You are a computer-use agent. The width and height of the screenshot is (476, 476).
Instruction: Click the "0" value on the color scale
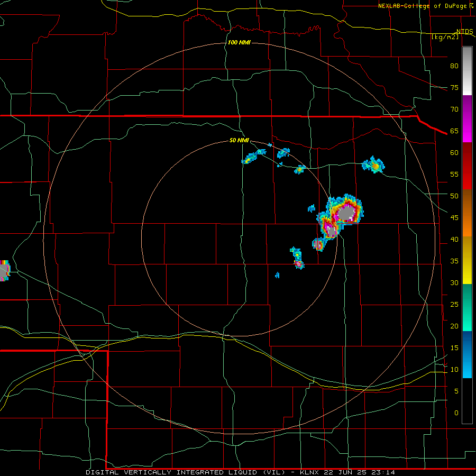tap(456, 413)
